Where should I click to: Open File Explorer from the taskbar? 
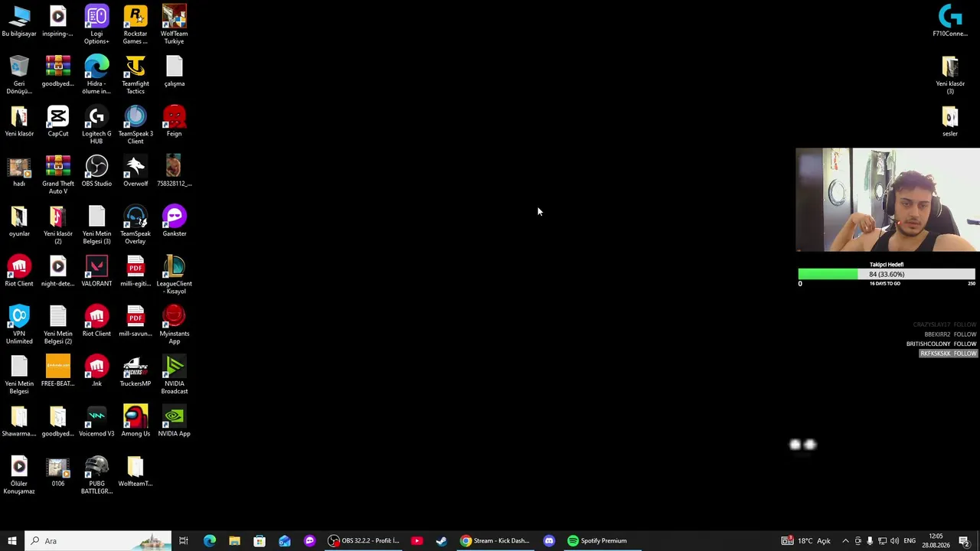pyautogui.click(x=234, y=541)
